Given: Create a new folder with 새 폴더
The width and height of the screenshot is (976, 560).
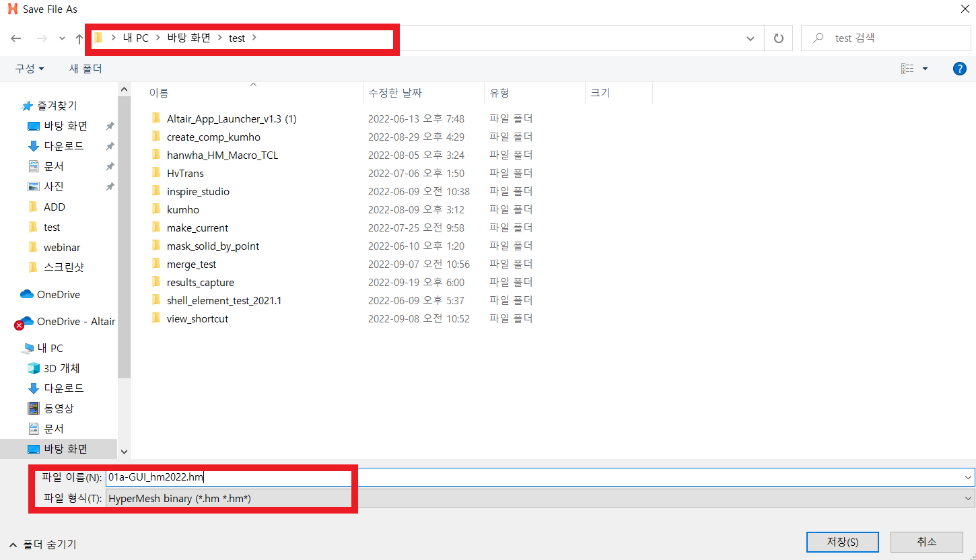Looking at the screenshot, I should click(x=85, y=69).
